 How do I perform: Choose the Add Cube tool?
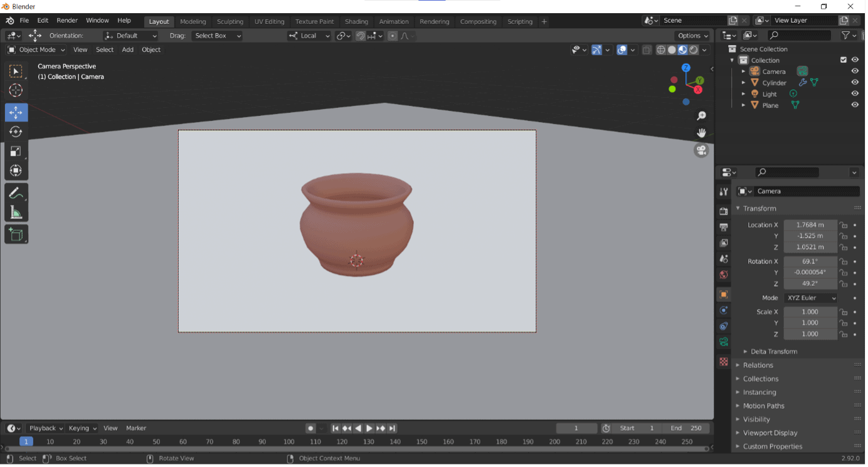tap(16, 234)
